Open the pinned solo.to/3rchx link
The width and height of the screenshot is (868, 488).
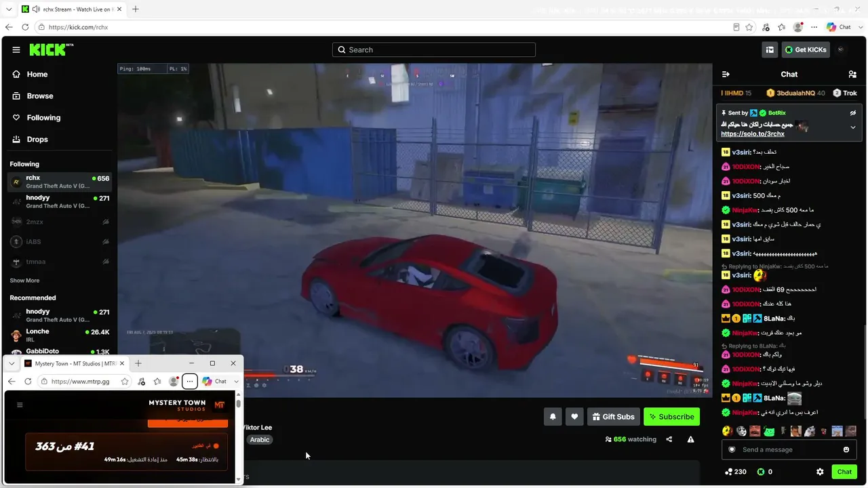pos(753,134)
